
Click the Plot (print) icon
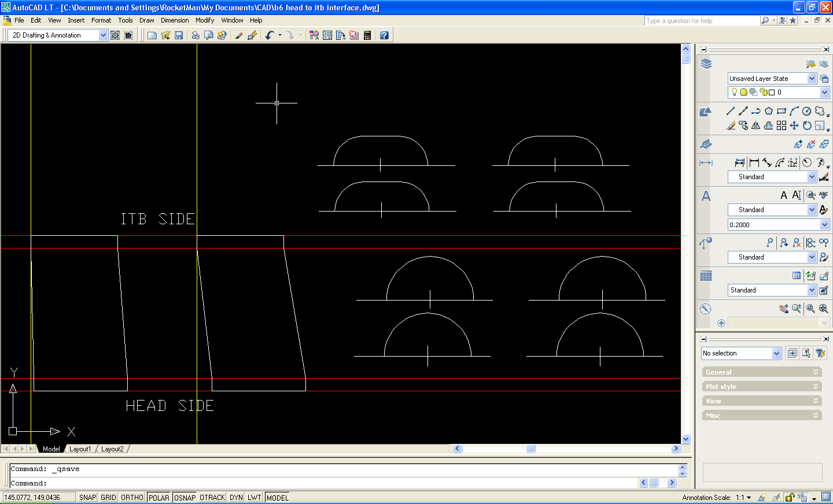point(196,35)
